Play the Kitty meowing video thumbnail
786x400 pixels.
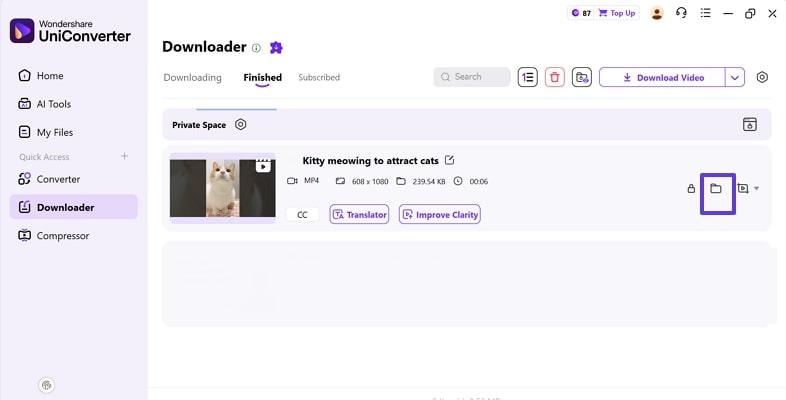(223, 188)
